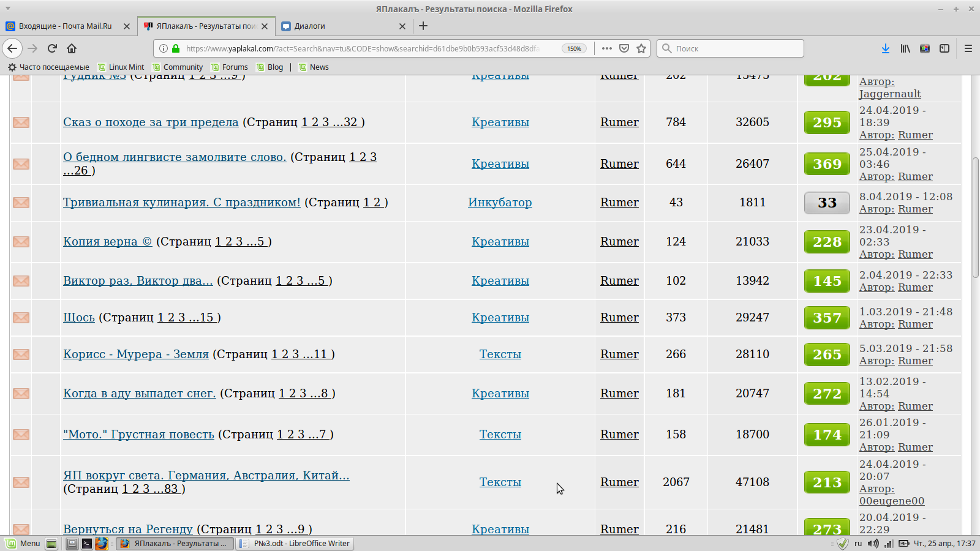Open topic Сказ о походе за три предела
Screen dimensions: 980x551
point(151,122)
